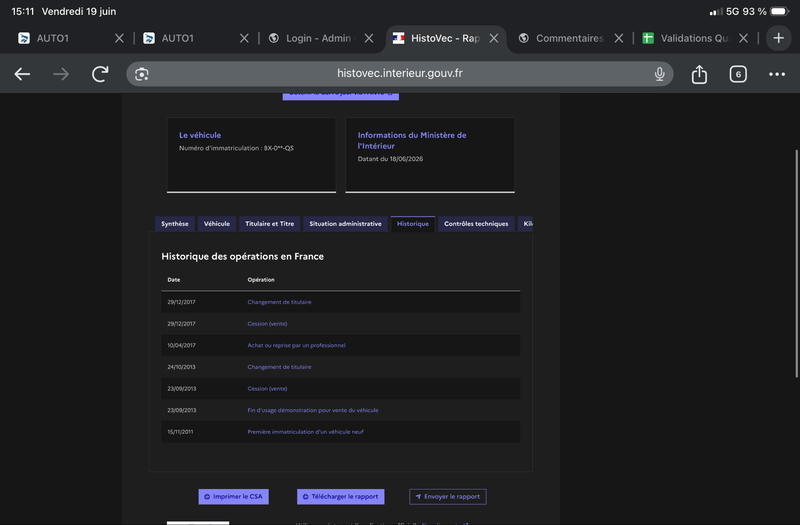
Task: Add a new browser tab
Action: [x=778, y=38]
